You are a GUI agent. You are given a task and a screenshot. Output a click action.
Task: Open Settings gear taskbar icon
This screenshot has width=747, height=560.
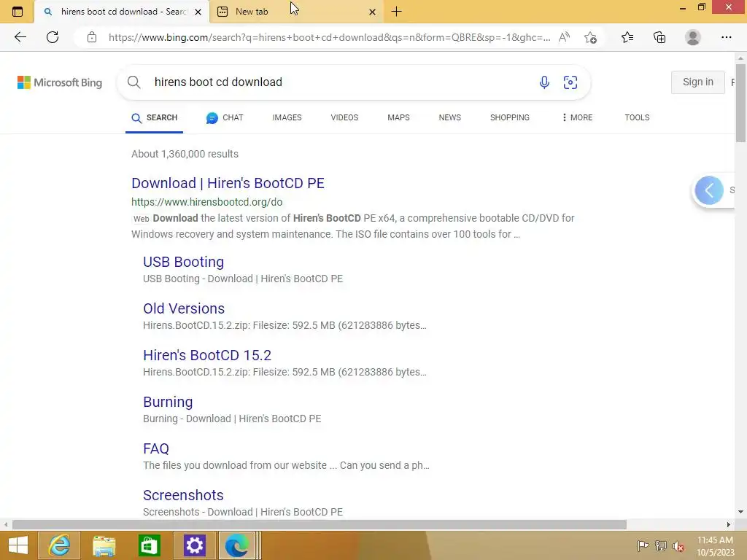tap(194, 545)
